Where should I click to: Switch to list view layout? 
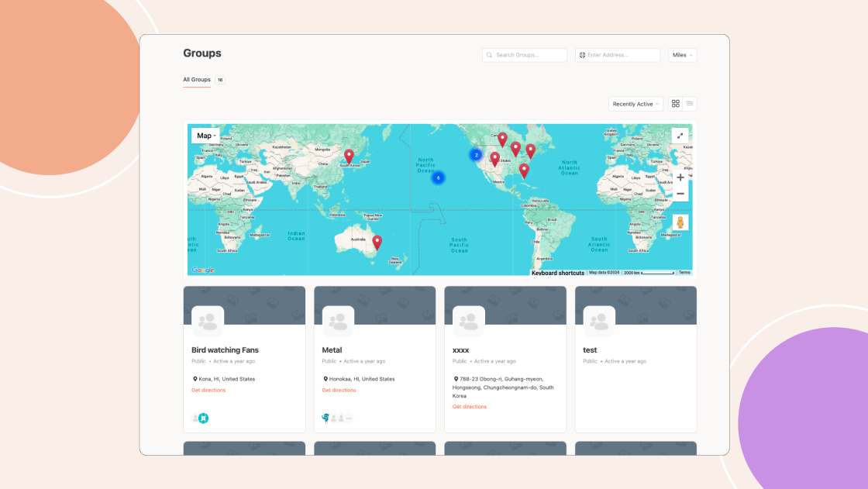click(x=690, y=104)
